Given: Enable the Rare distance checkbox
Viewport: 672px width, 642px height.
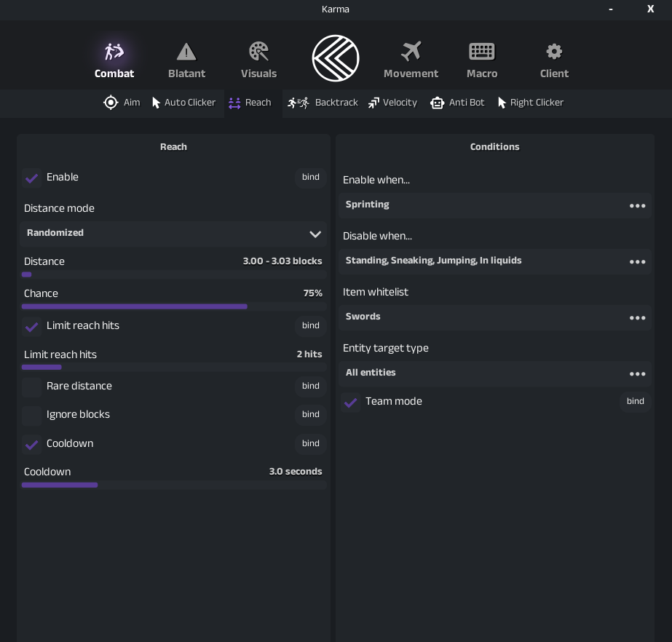Looking at the screenshot, I should click(x=32, y=387).
